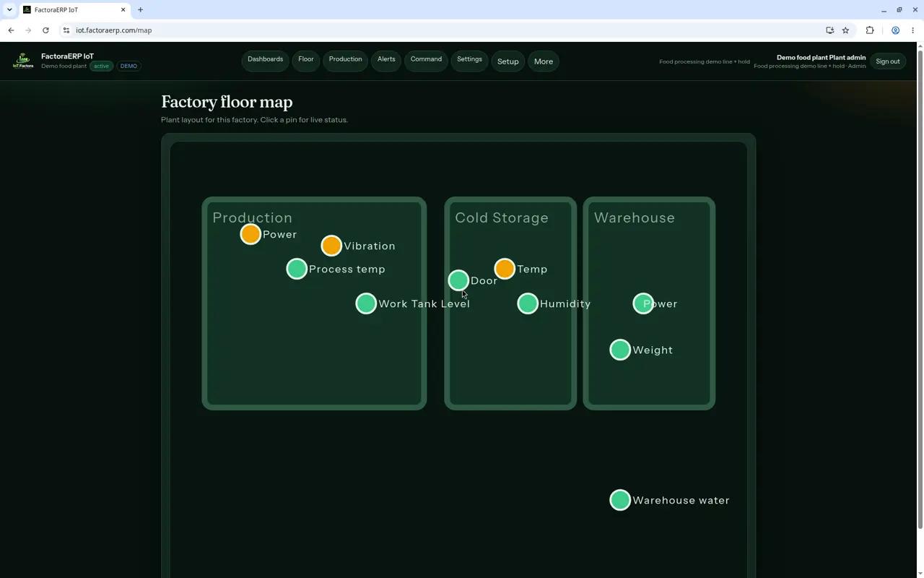Click the Humidity sensor pin

coord(528,303)
